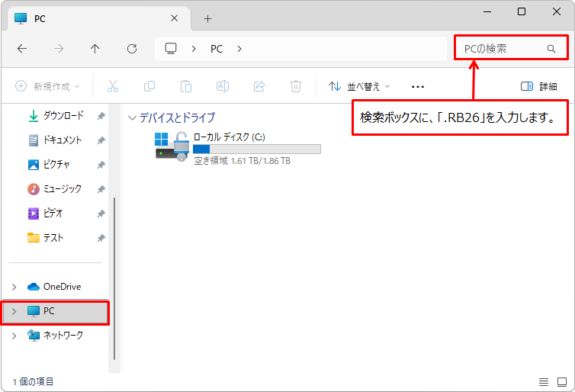Expand the ネットワーク tree node

14,336
